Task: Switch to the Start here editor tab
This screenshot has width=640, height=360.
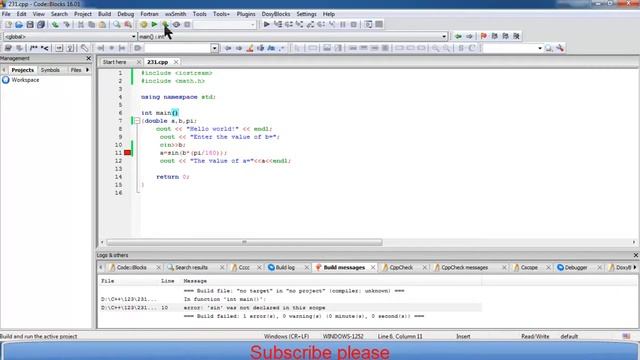Action: tap(115, 62)
